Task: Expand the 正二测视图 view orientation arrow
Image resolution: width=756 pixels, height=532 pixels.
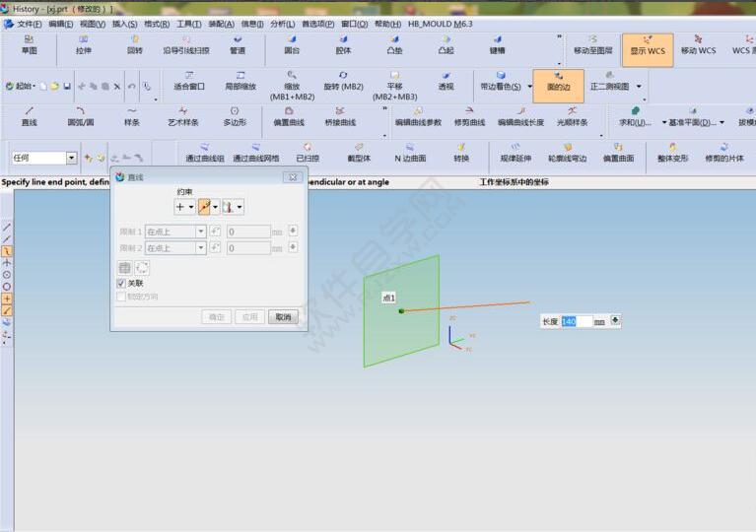Action: point(639,87)
